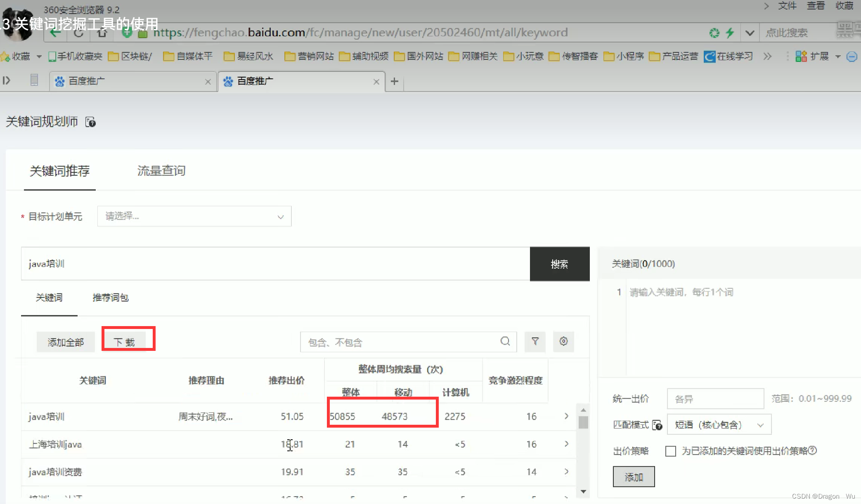Click the table scrollbar down arrow

[x=583, y=492]
